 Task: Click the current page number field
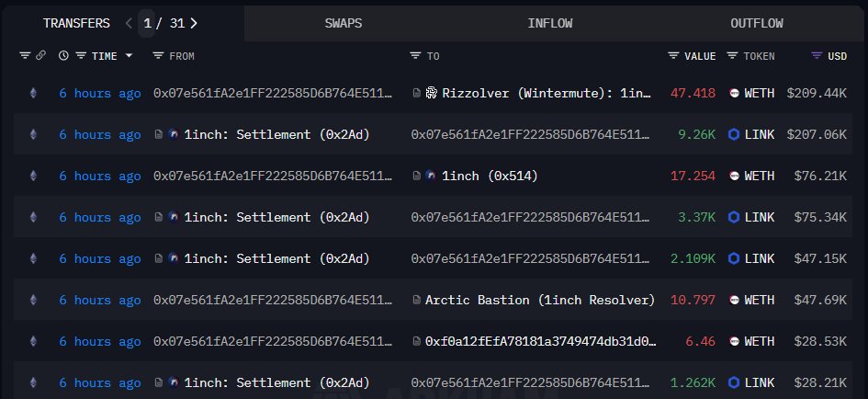point(147,23)
